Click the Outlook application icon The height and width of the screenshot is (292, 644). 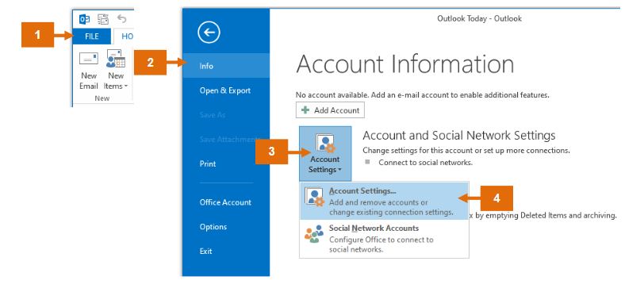coord(85,19)
